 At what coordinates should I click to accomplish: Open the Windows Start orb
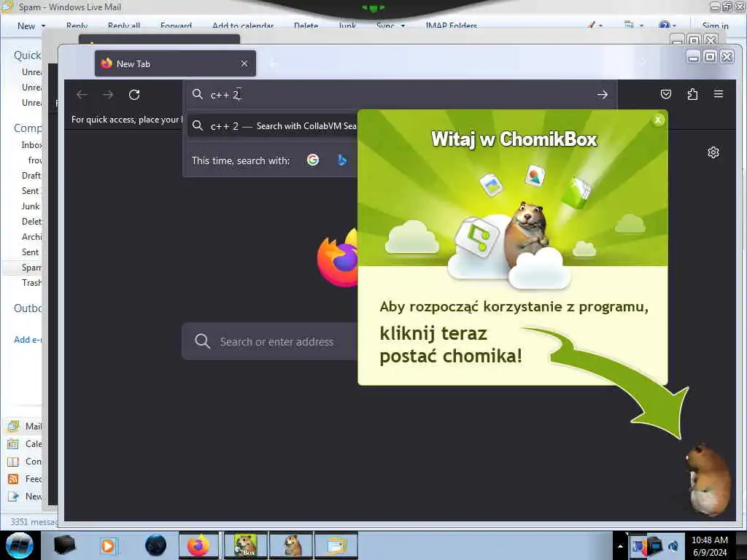[x=20, y=545]
